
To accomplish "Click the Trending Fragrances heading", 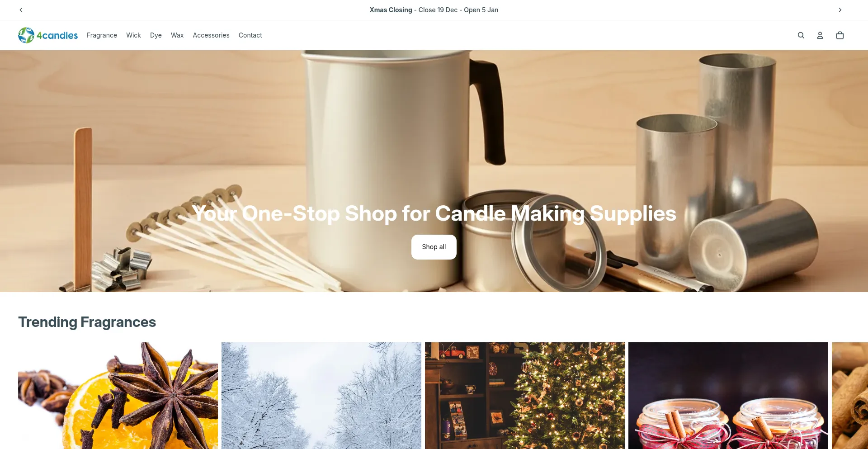I will pos(87,322).
